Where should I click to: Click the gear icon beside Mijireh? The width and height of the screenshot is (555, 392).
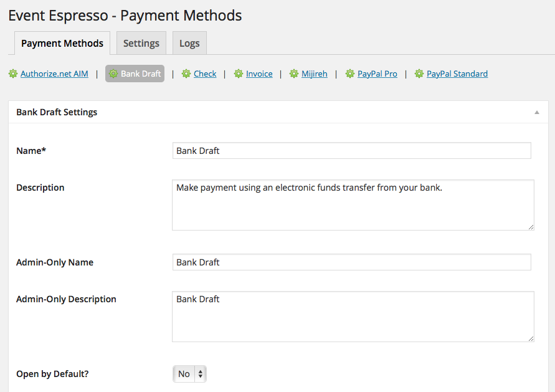[294, 74]
